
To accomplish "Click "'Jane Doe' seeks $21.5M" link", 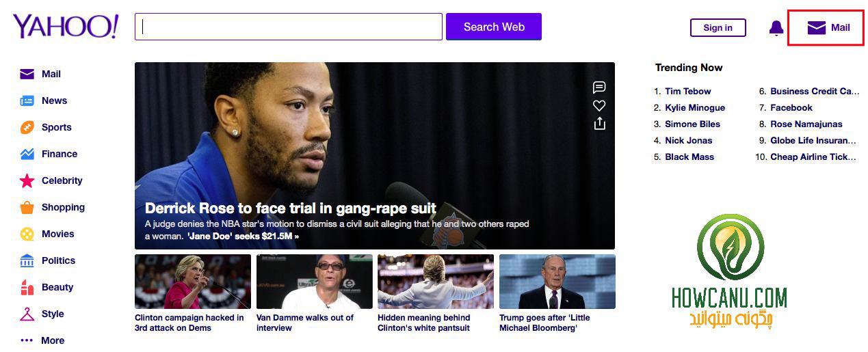I will [x=243, y=236].
